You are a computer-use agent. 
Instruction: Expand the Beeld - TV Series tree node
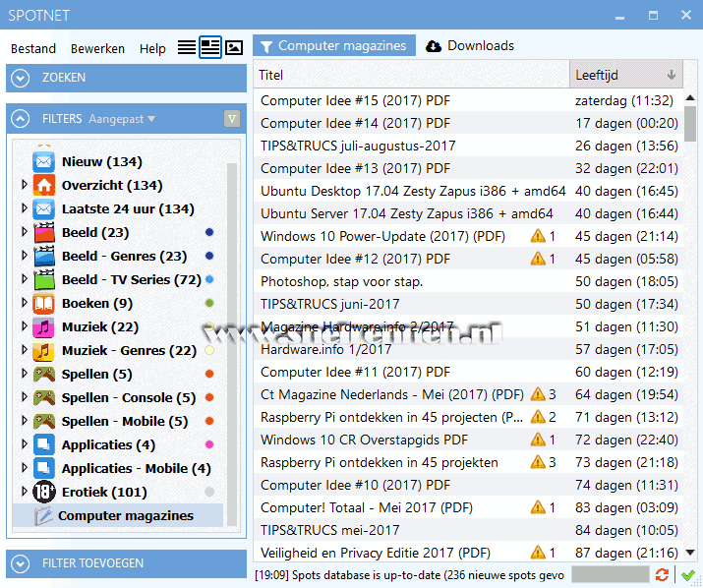click(25, 279)
